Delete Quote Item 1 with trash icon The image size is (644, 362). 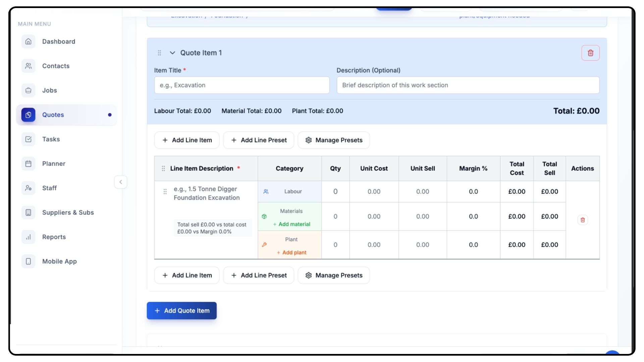click(590, 53)
